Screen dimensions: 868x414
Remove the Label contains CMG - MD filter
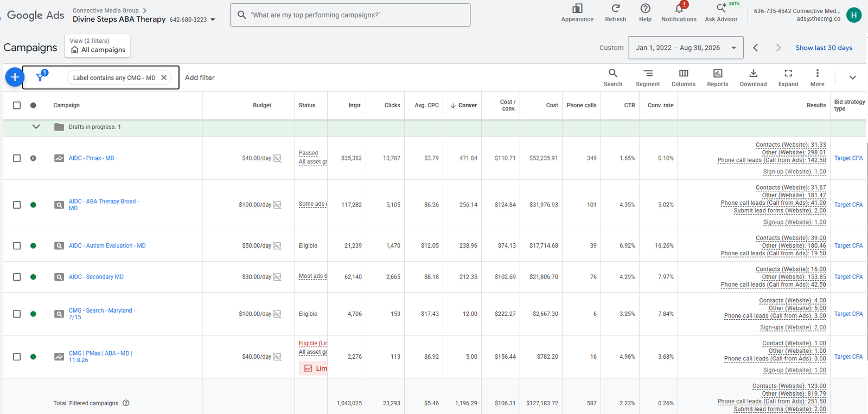coord(164,77)
